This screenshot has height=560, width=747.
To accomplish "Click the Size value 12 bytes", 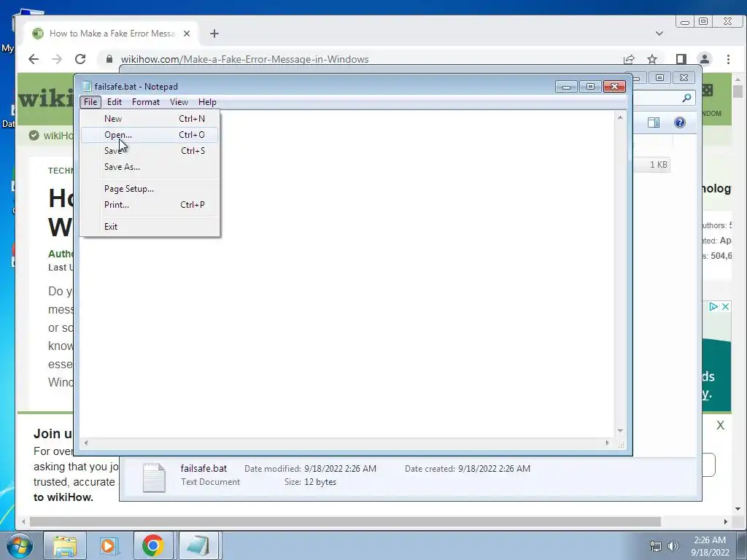I will [x=320, y=482].
